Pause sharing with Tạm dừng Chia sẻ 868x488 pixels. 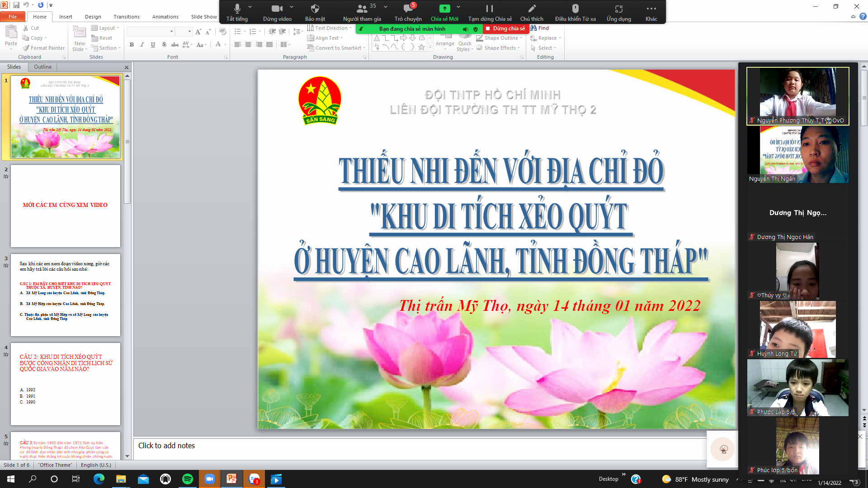(490, 12)
